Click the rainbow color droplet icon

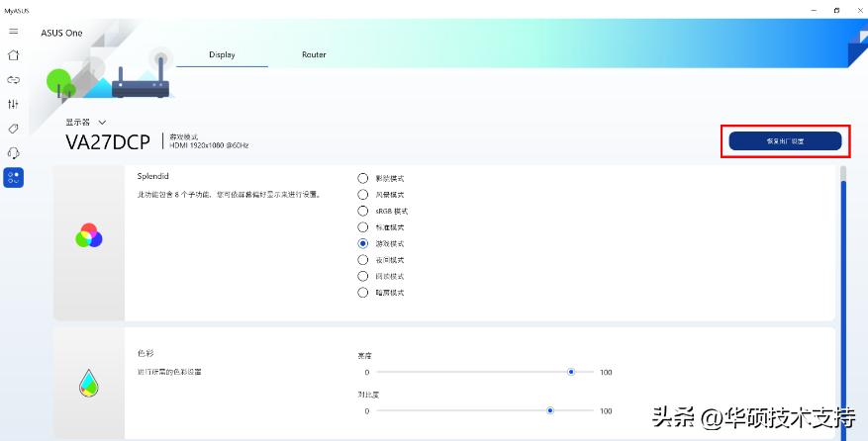(88, 384)
